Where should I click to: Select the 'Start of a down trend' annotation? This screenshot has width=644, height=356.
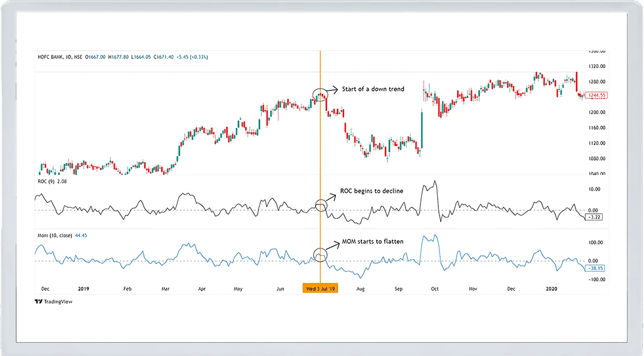(x=373, y=89)
